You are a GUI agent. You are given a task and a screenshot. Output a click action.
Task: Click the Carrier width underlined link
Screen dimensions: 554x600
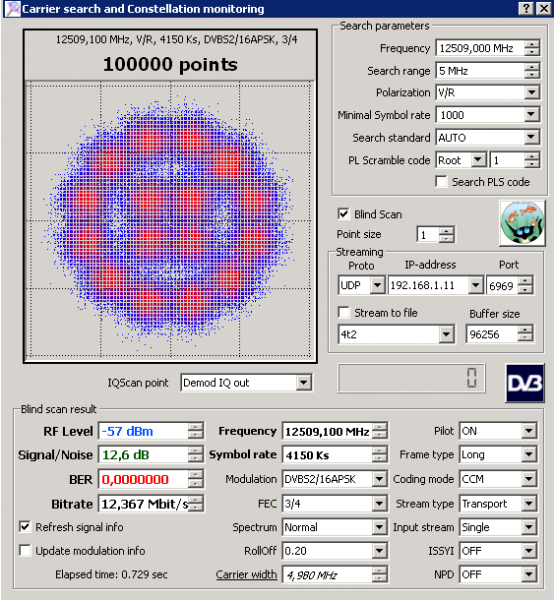pos(246,574)
